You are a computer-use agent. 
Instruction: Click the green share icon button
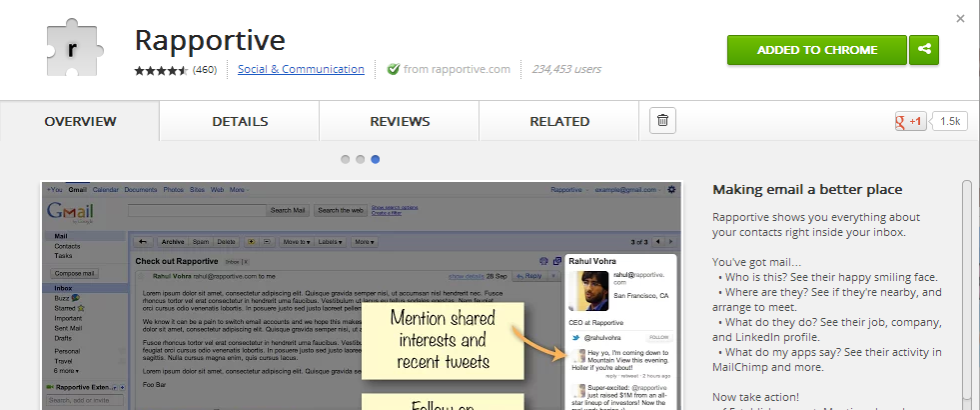coord(924,50)
